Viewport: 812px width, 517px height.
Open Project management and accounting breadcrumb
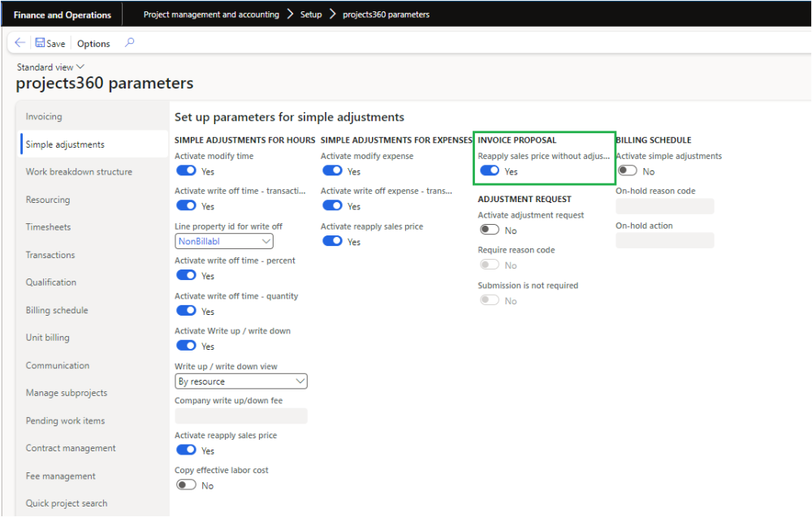click(211, 15)
